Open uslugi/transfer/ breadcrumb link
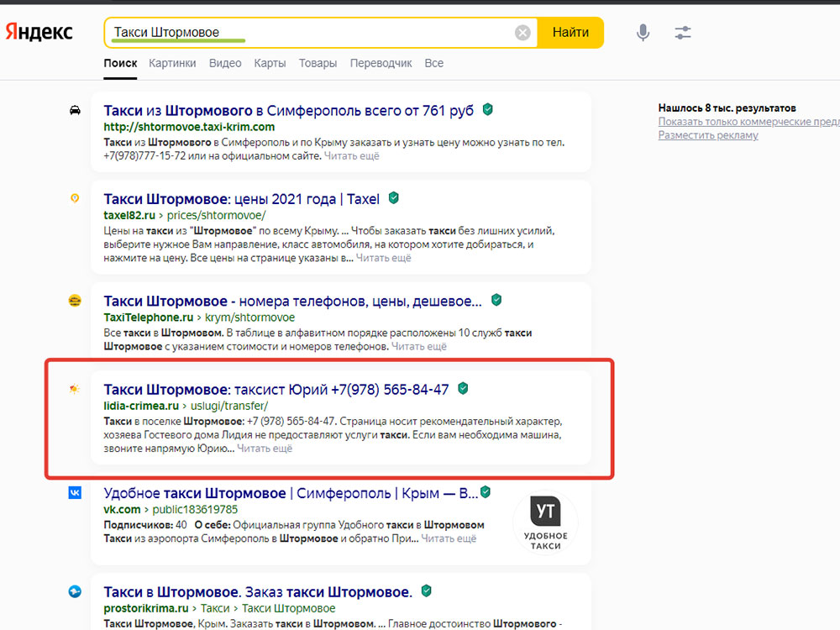The image size is (840, 630). pyautogui.click(x=229, y=406)
